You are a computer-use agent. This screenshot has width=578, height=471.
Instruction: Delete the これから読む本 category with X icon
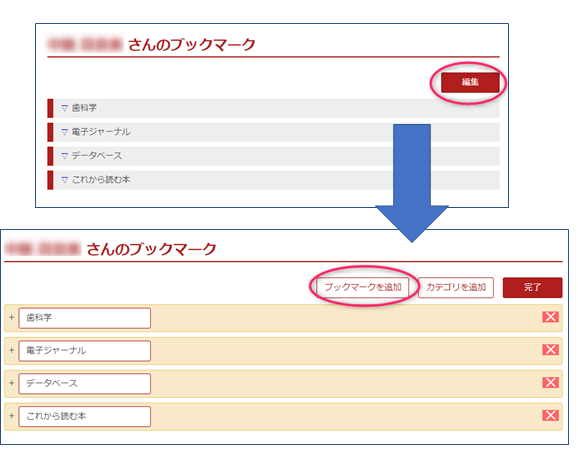550,415
